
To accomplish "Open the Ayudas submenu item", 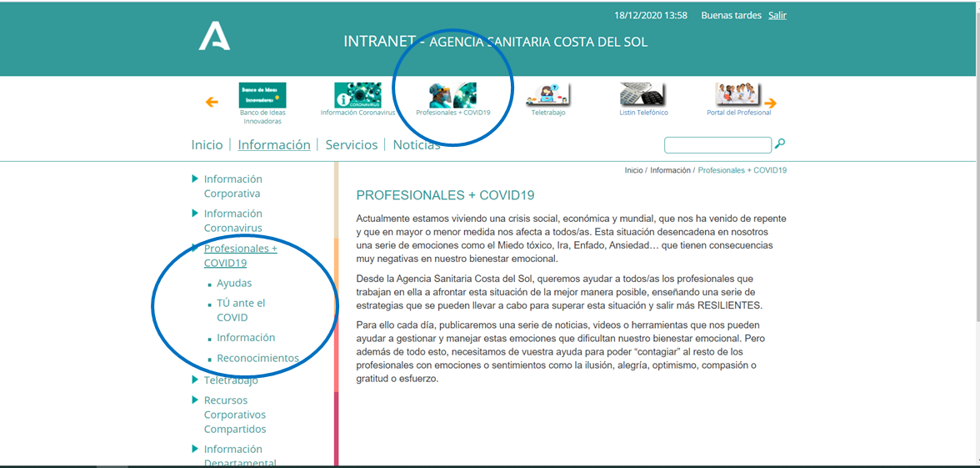I will (234, 283).
